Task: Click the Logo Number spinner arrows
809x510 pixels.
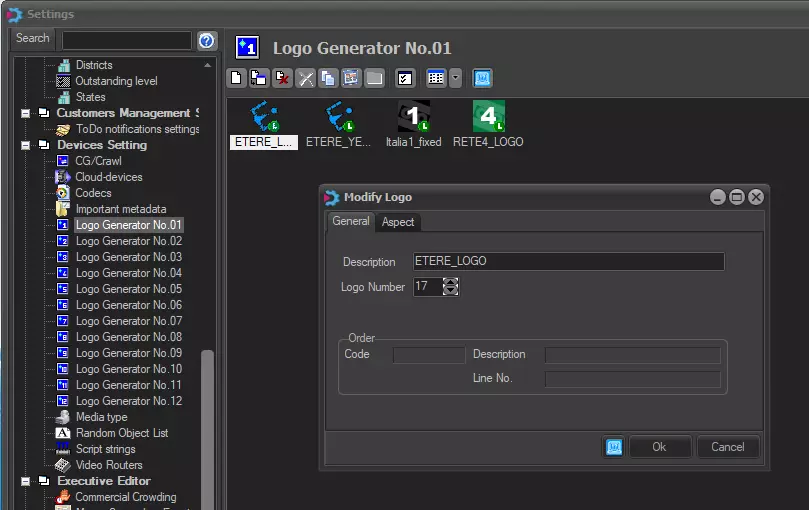Action: [450, 287]
